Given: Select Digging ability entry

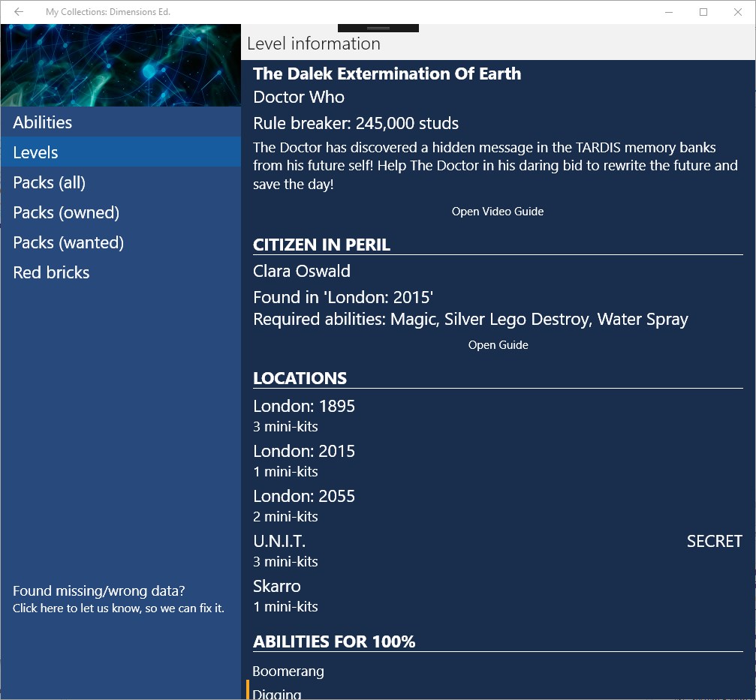Looking at the screenshot, I should (x=277, y=694).
